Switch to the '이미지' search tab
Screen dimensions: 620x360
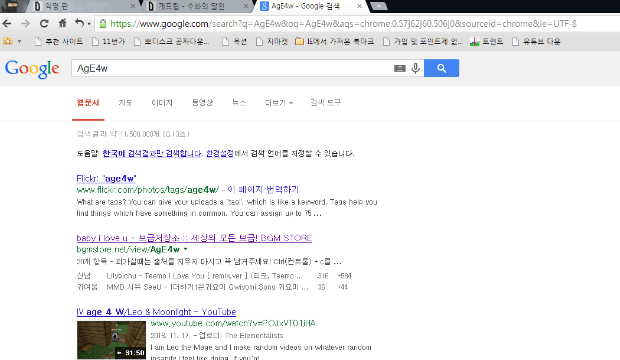tap(162, 103)
